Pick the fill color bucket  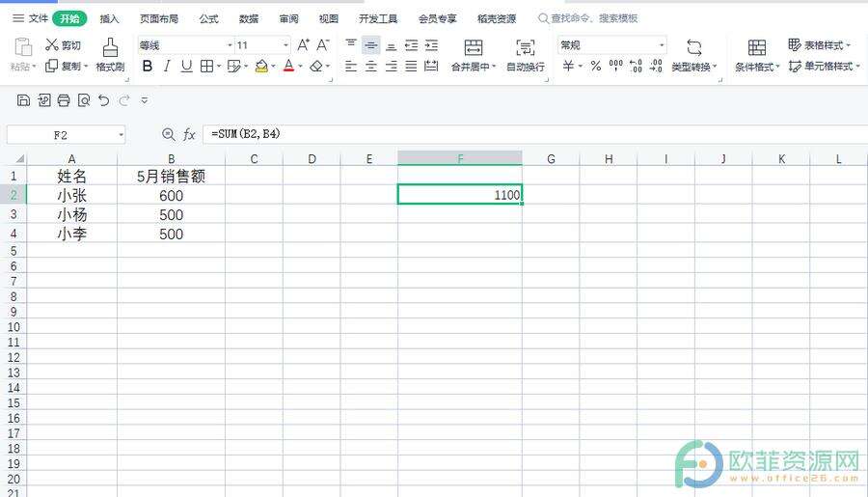[x=261, y=67]
